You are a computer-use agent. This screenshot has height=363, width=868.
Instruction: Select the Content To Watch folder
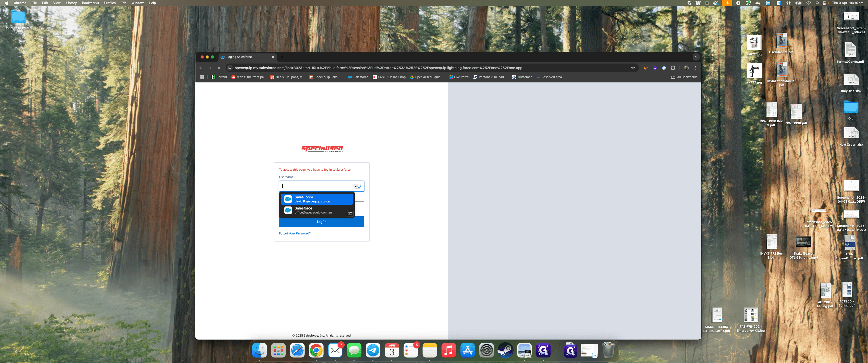[18, 20]
